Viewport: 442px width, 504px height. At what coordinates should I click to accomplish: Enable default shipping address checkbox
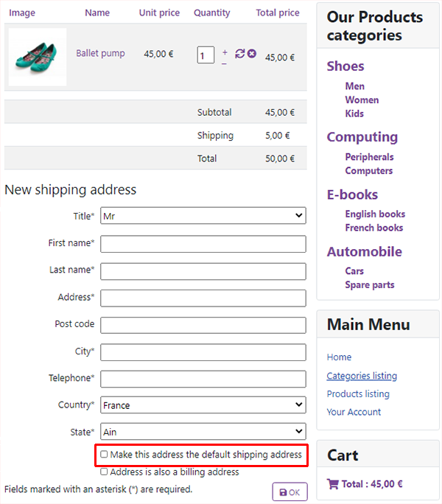tap(104, 454)
